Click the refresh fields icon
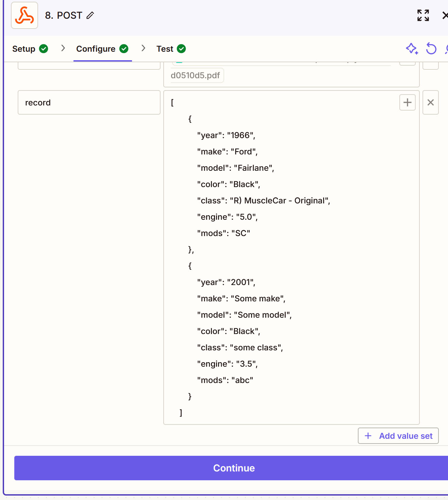This screenshot has height=500, width=448. pos(431,49)
